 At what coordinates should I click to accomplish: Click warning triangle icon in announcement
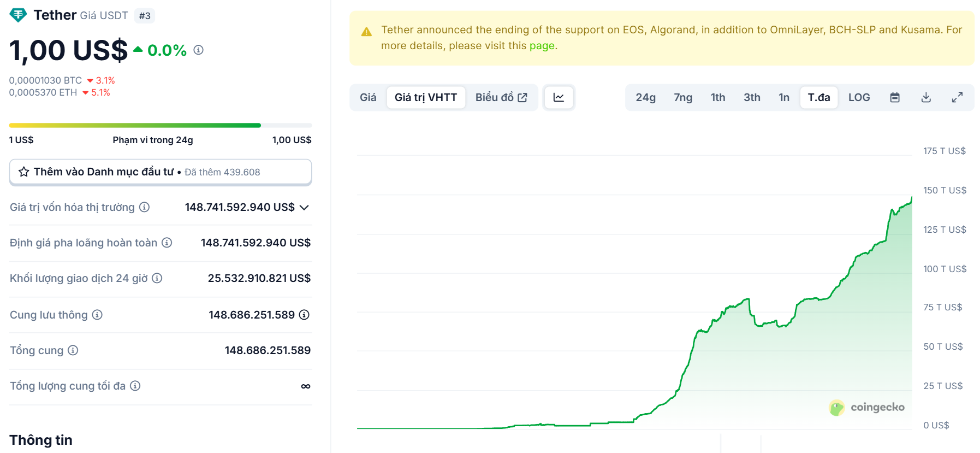click(x=366, y=32)
